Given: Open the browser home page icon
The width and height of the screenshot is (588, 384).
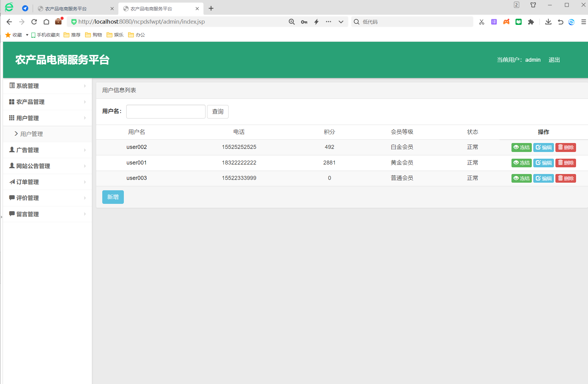Looking at the screenshot, I should coord(46,22).
